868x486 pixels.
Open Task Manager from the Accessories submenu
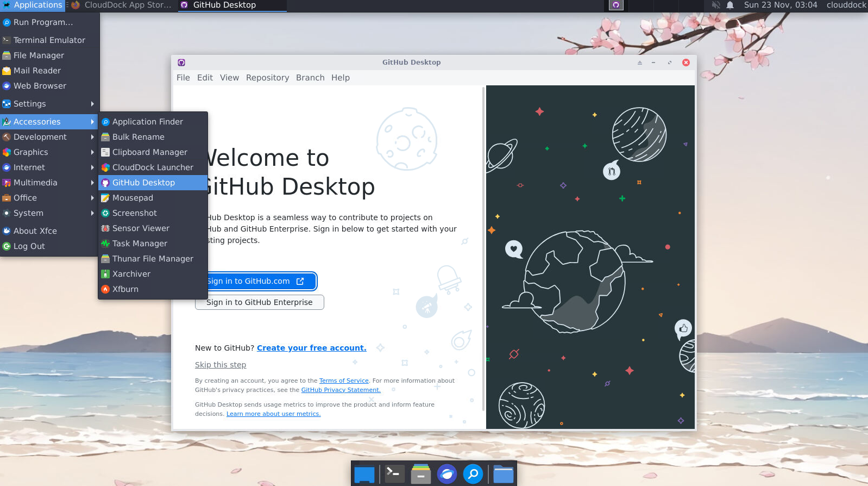click(140, 244)
